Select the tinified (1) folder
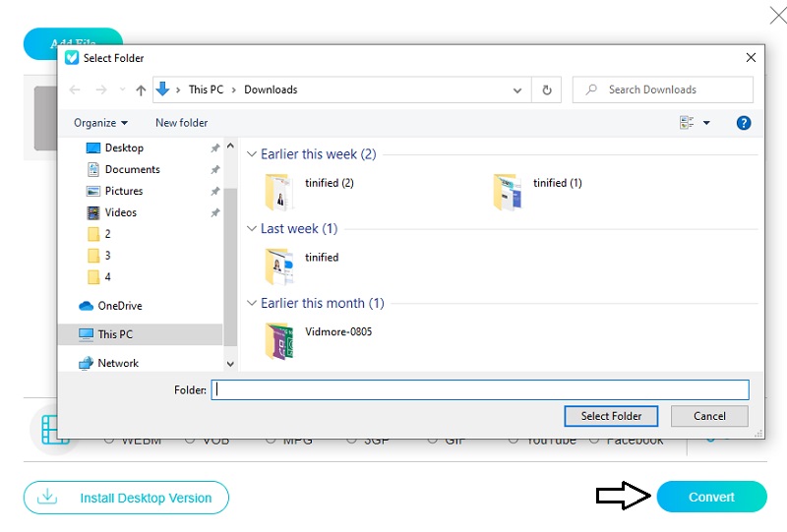The image size is (787, 532). tap(508, 191)
